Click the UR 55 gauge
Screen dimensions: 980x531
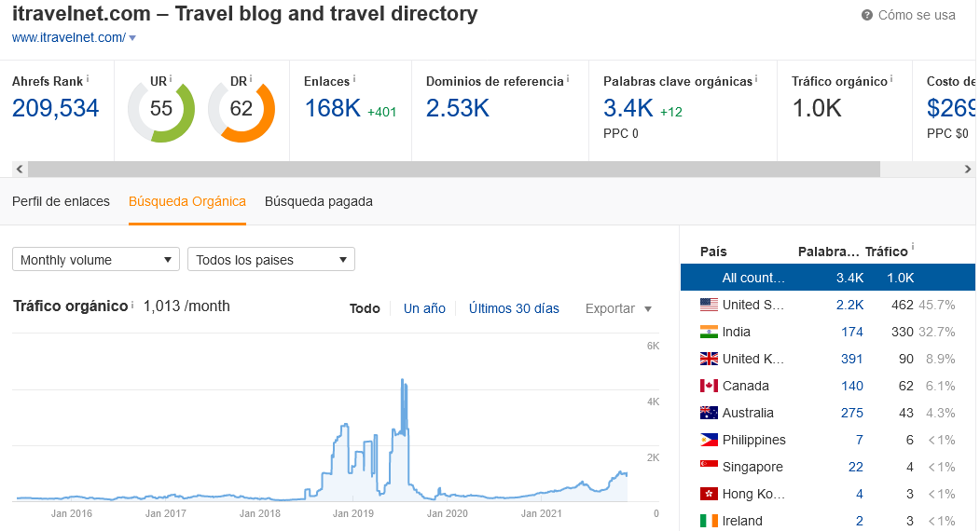[x=161, y=109]
